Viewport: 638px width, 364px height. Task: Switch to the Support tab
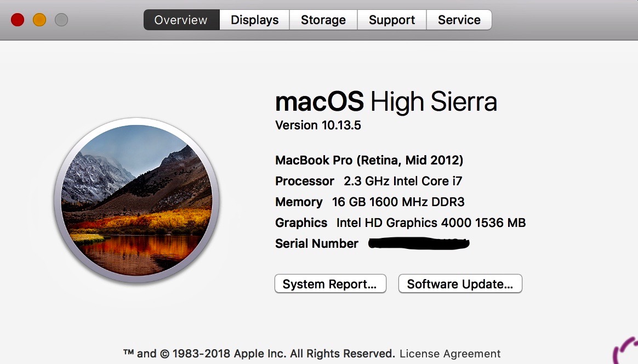[392, 20]
